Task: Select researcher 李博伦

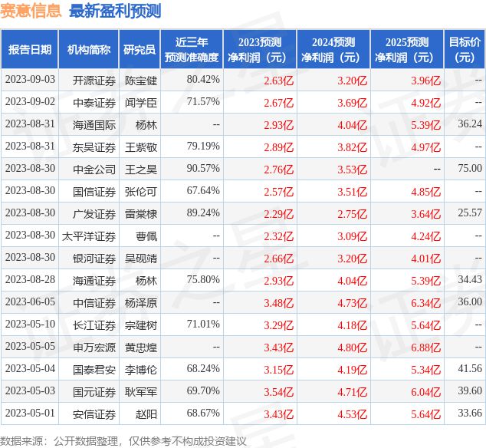Action: point(141,370)
